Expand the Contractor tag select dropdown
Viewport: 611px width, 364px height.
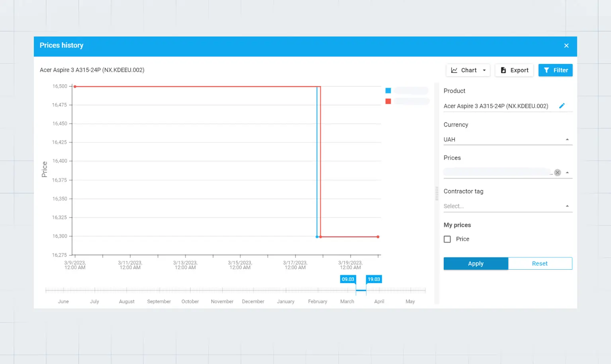coord(567,206)
